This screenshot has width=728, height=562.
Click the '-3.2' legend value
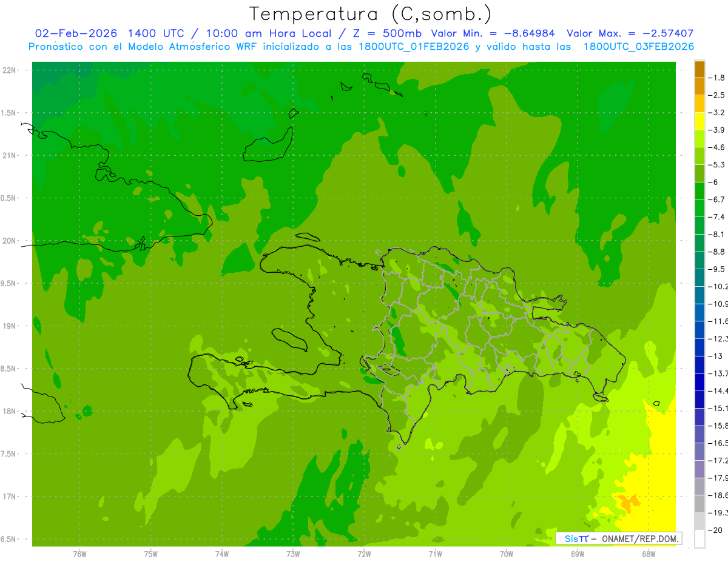click(x=717, y=113)
